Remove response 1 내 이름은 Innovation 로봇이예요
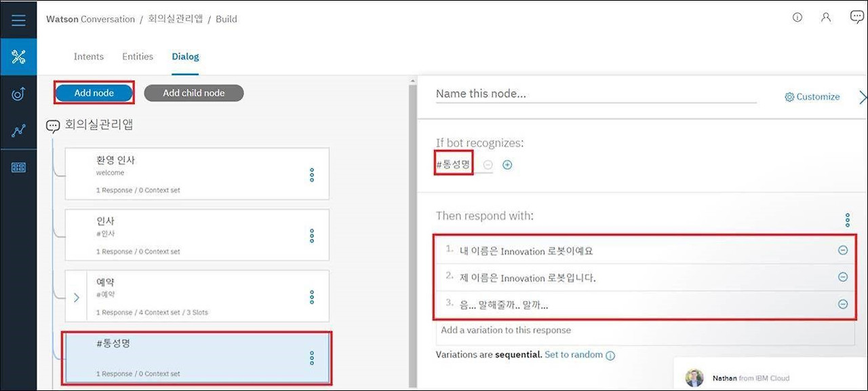868x391 pixels. point(843,250)
